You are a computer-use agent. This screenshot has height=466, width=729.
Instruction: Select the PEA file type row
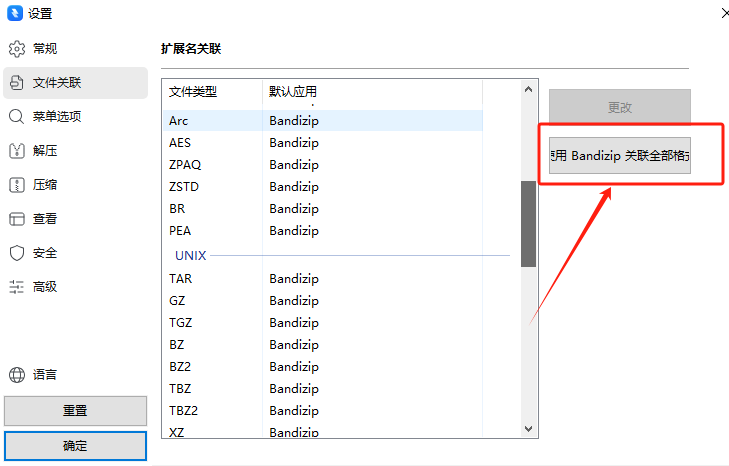(323, 231)
